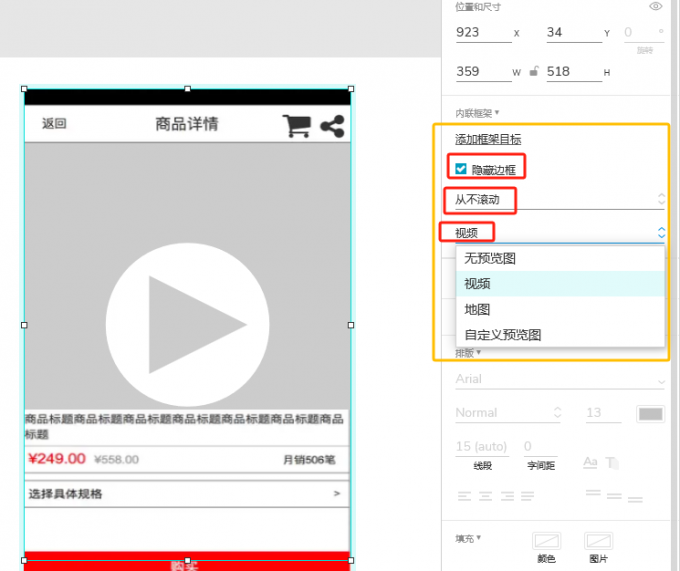680x571 pixels.
Task: Open the Normal font style dropdown
Action: point(508,413)
